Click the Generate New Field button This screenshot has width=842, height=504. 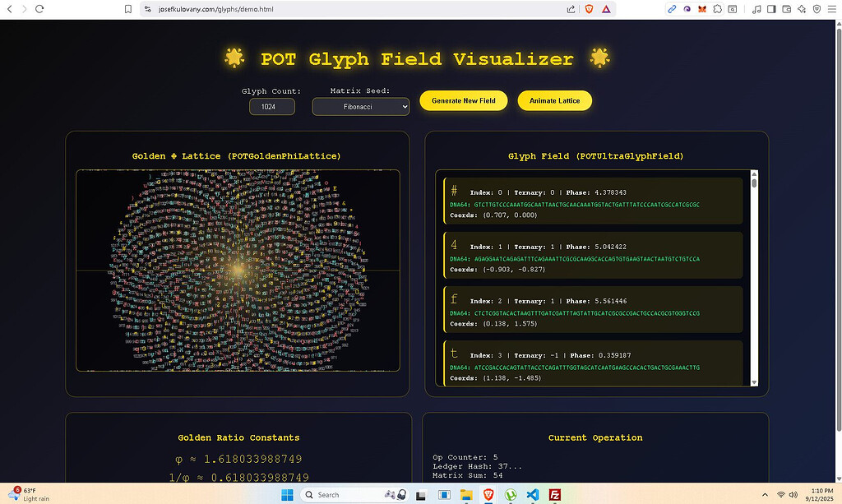(464, 100)
